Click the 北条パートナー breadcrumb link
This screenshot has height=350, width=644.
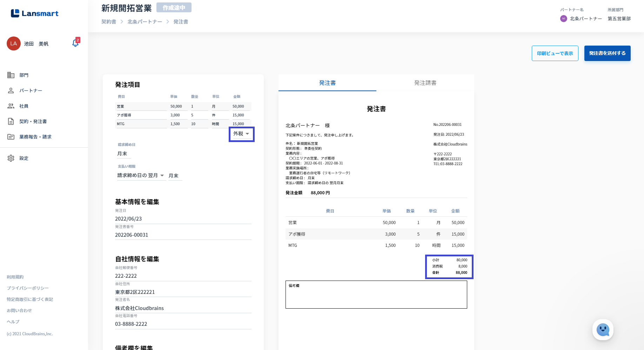point(145,22)
